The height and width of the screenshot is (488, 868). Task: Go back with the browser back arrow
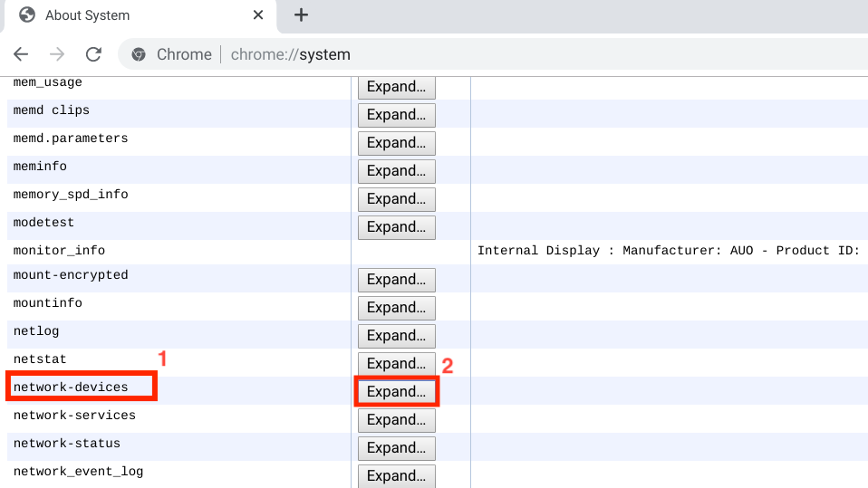coord(21,54)
